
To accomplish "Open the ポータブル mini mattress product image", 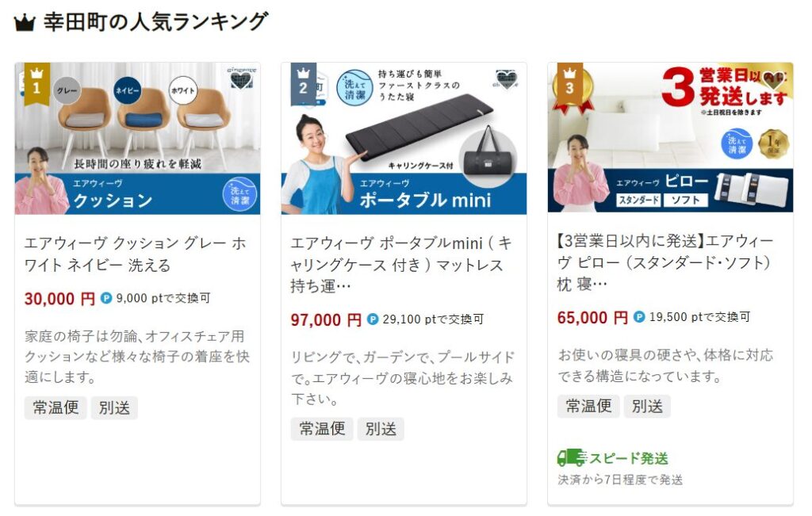I will (x=404, y=138).
